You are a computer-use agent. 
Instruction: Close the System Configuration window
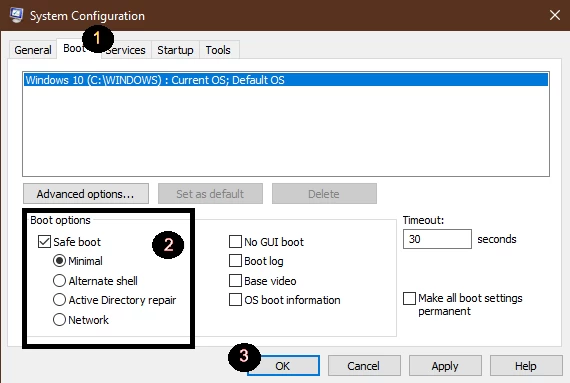pyautogui.click(x=555, y=15)
